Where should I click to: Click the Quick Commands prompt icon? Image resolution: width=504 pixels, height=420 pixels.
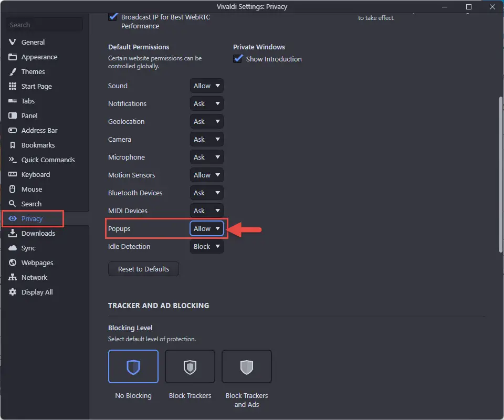[13, 160]
